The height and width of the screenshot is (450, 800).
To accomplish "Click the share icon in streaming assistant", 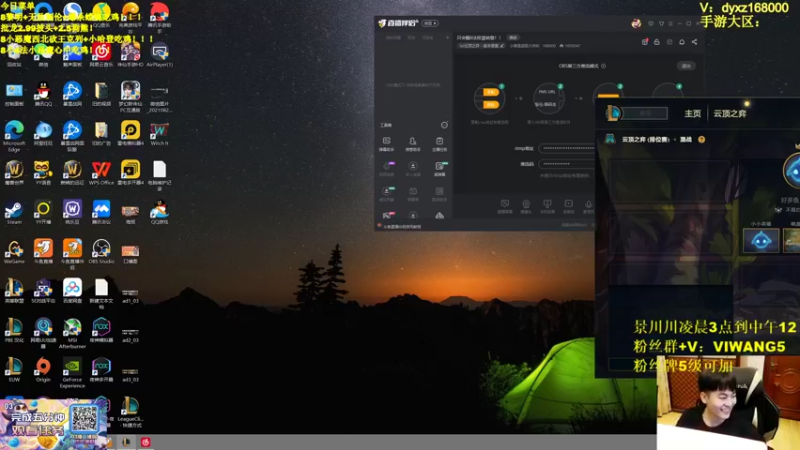I will click(694, 42).
